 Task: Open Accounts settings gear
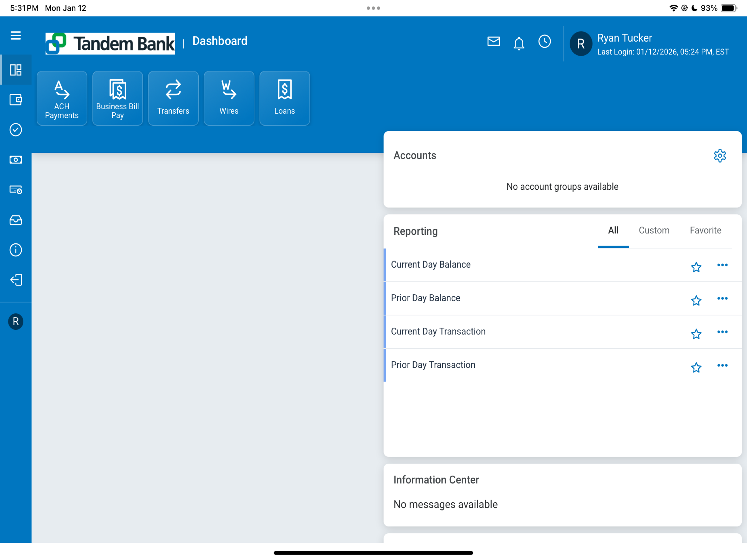pyautogui.click(x=720, y=156)
